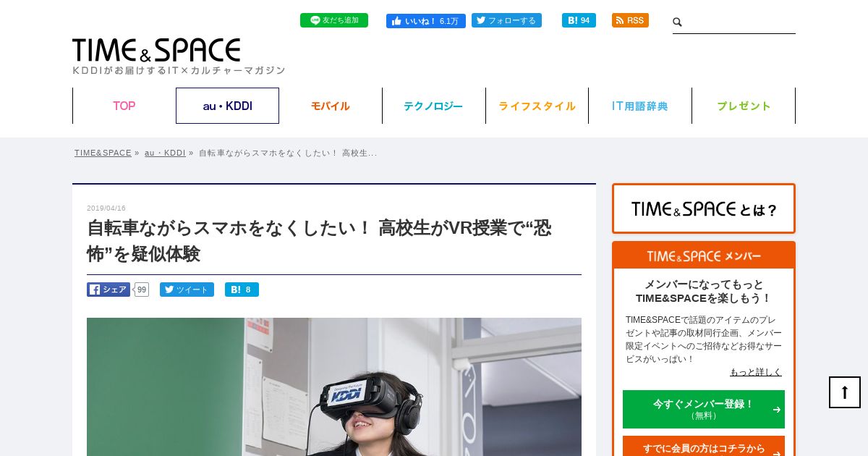Click the TIME&SPACE breadcrumb link
868x456 pixels.
(103, 153)
